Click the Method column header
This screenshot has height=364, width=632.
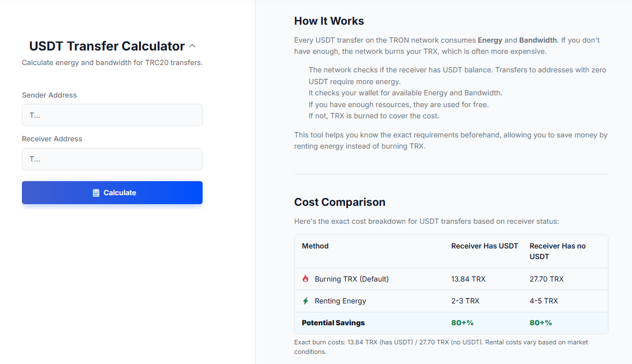pos(315,246)
